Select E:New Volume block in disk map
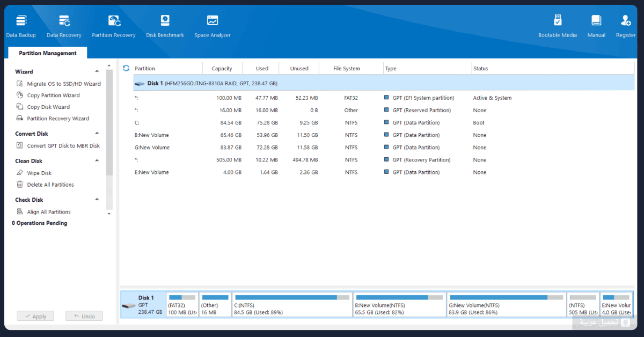This screenshot has height=337, width=644. coord(616,305)
